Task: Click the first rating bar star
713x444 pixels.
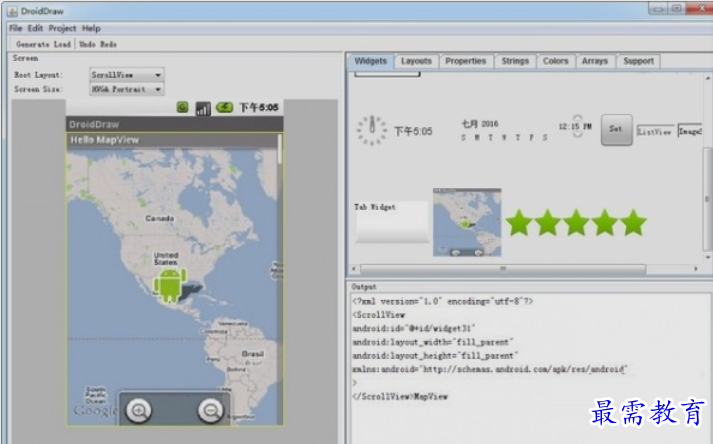Action: [x=519, y=222]
